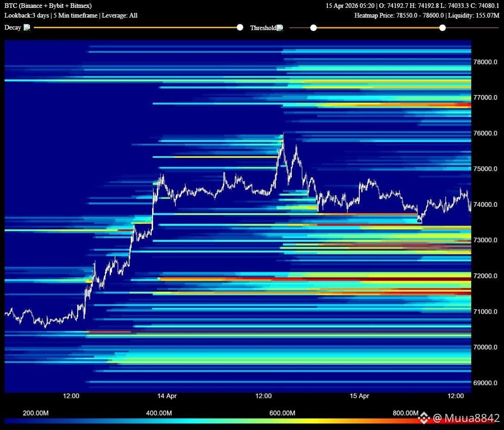Click the 200.00M legend label
The width and height of the screenshot is (504, 430).
point(36,413)
